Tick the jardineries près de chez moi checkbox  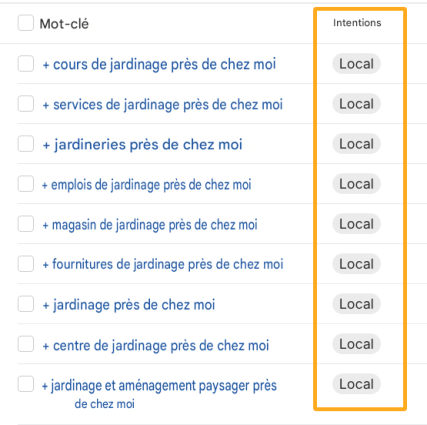26,144
